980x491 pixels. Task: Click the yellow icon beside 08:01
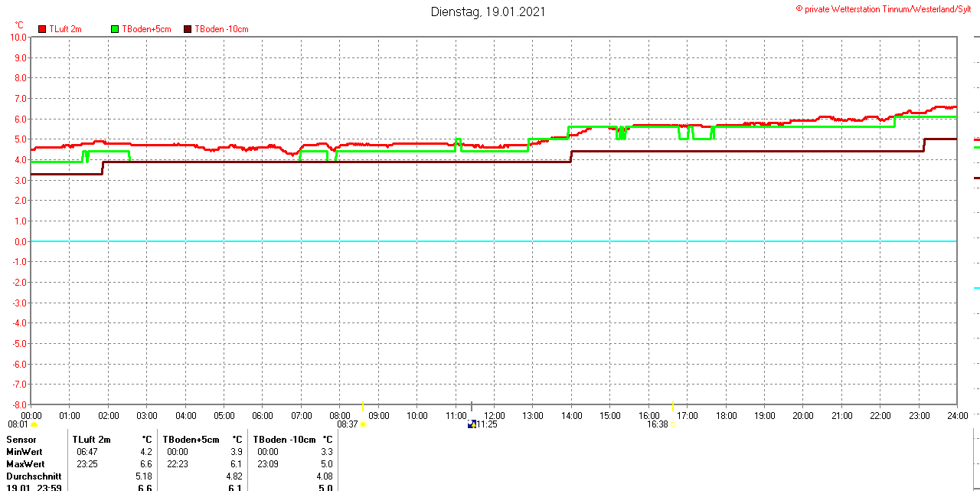click(34, 424)
